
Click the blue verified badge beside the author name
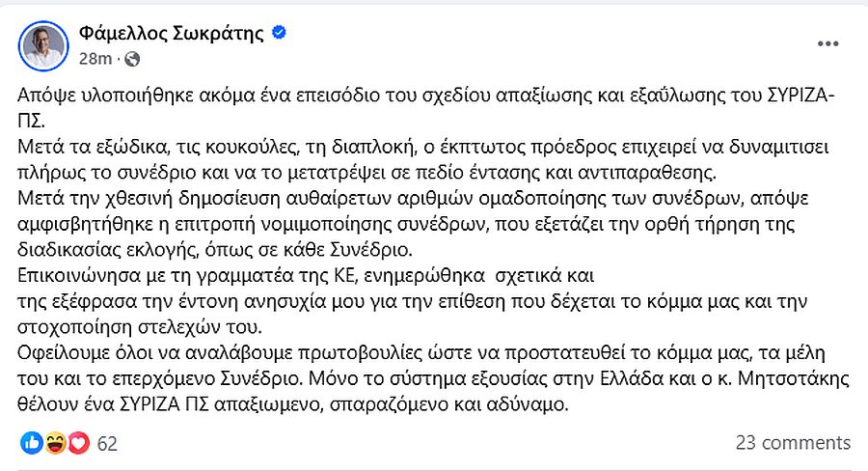(x=280, y=34)
